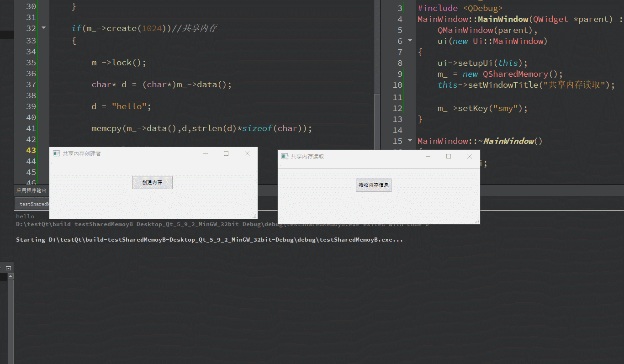Image resolution: width=624 pixels, height=364 pixels.
Task: Switch to the 应用程序输出 tab
Action: point(32,190)
